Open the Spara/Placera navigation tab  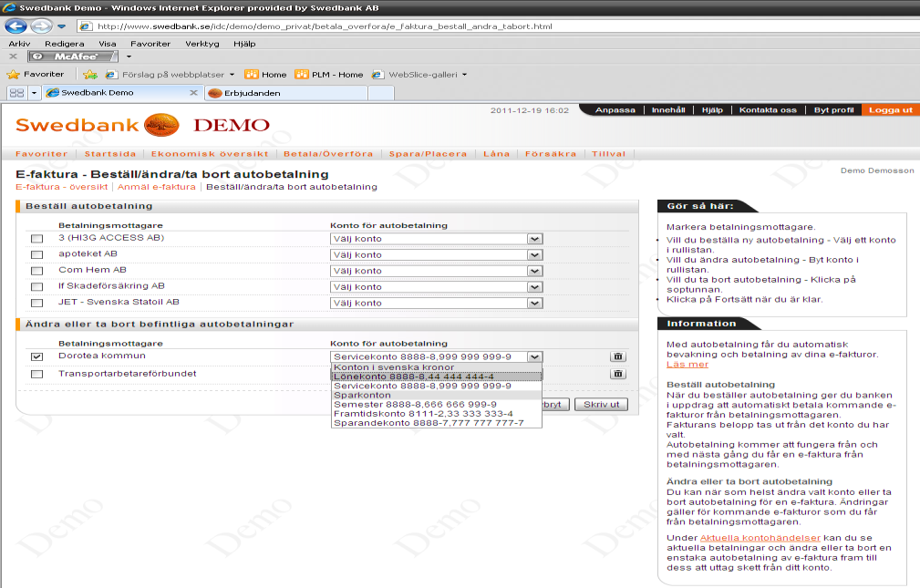point(428,154)
